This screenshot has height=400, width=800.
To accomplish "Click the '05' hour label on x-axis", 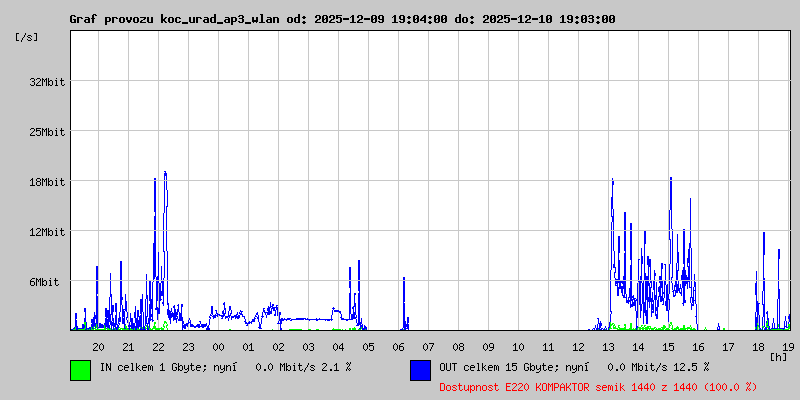I will [x=368, y=347].
